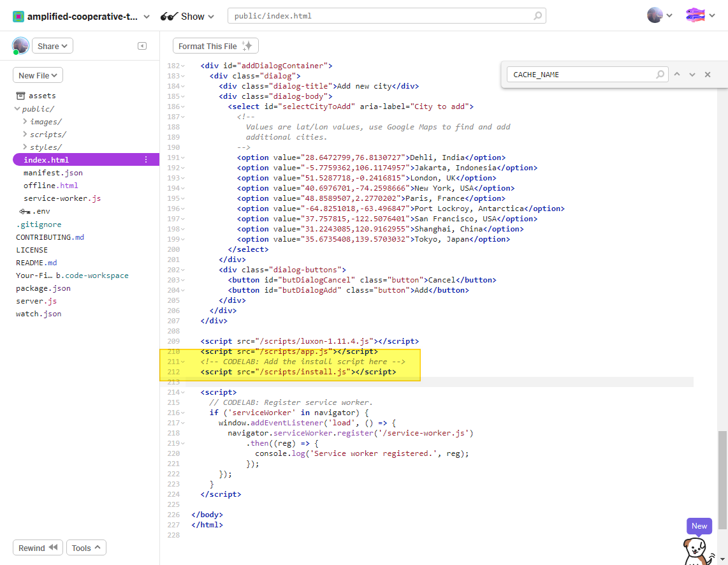Open the index.html file options menu
The image size is (728, 565).
click(146, 159)
